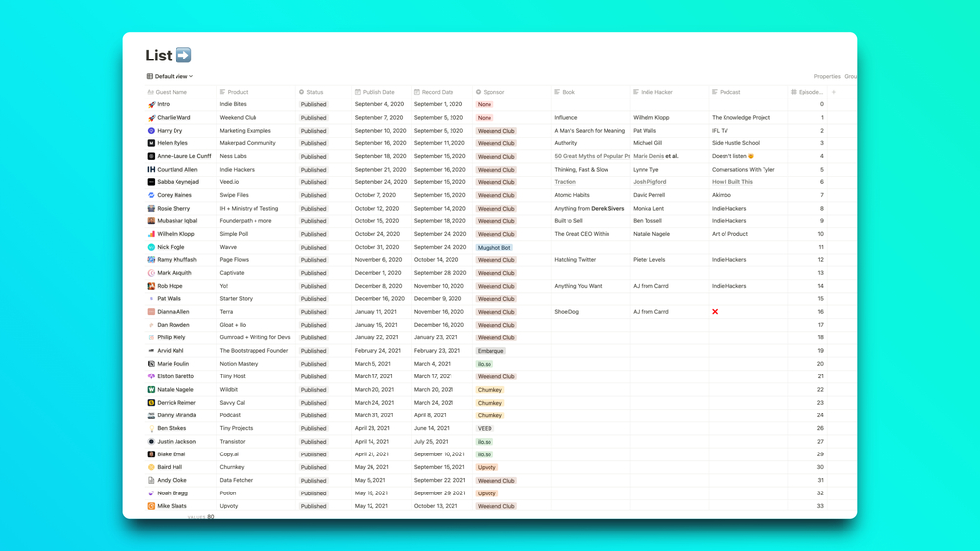Click the Upvoty tag in Baird Hall's row
980x551 pixels.
pos(487,467)
